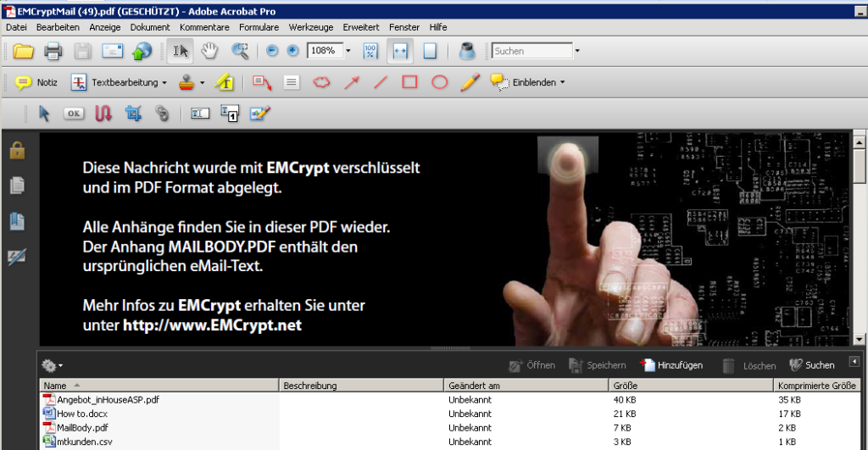Select the red Article tool
The height and width of the screenshot is (450, 868).
103,114
